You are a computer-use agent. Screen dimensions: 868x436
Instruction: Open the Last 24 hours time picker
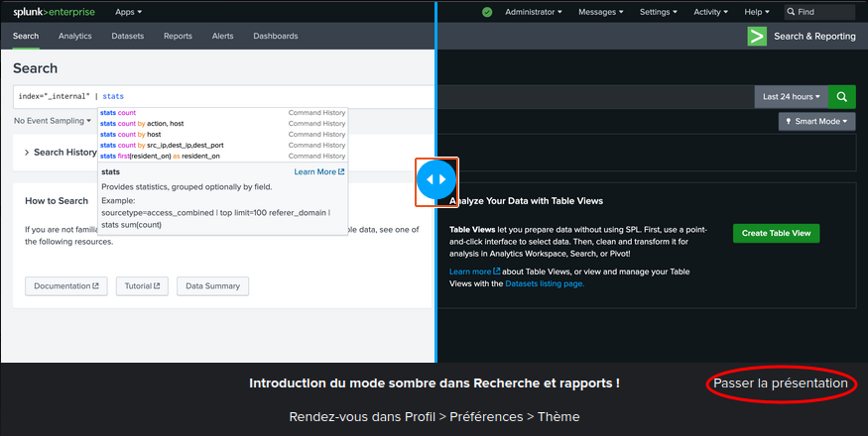pos(791,97)
